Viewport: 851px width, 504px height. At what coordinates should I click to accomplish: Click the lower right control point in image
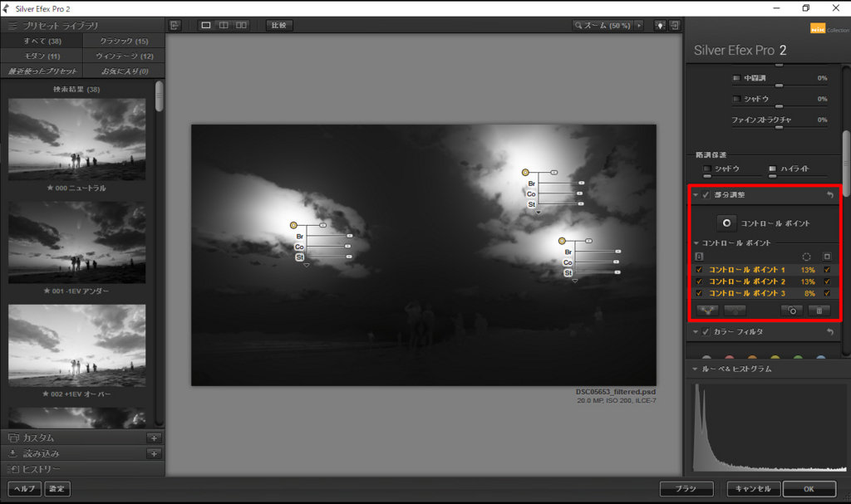563,241
